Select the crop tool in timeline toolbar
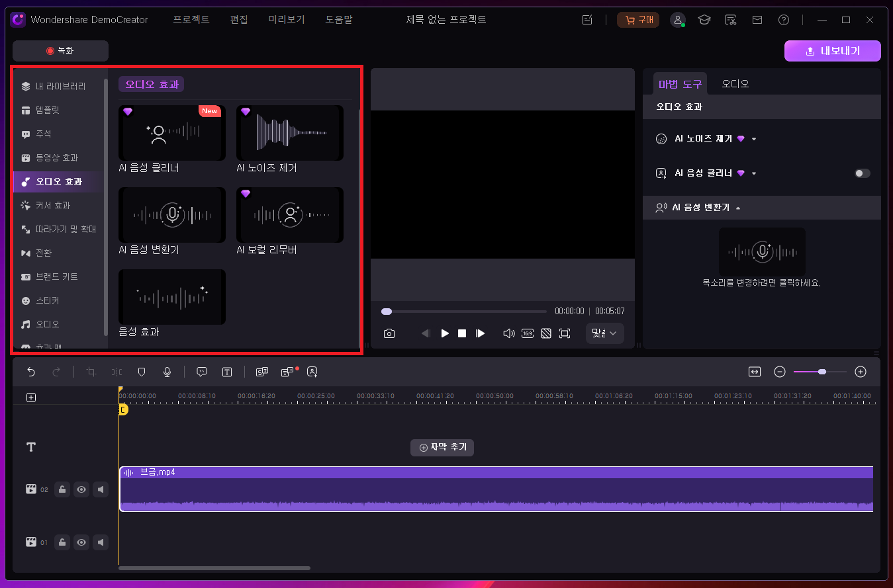This screenshot has width=893, height=588. (91, 372)
